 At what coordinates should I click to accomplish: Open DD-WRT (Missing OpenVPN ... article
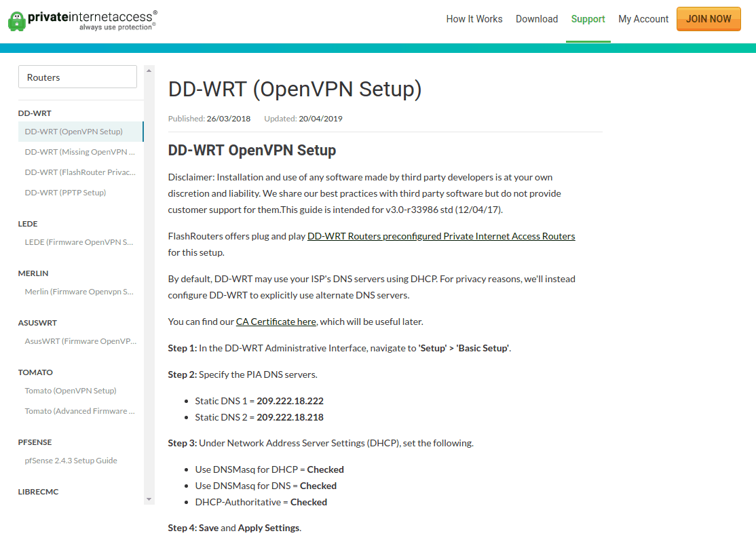(x=80, y=152)
